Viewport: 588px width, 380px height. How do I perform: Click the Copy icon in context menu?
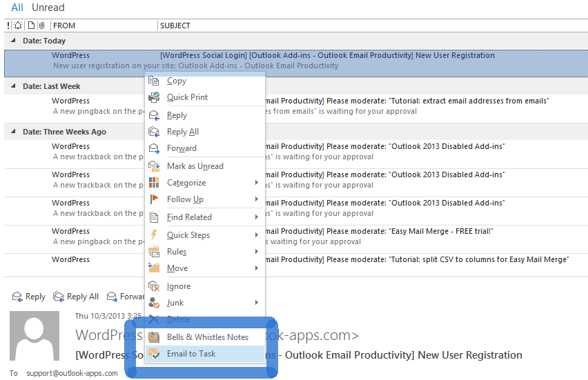click(x=154, y=81)
